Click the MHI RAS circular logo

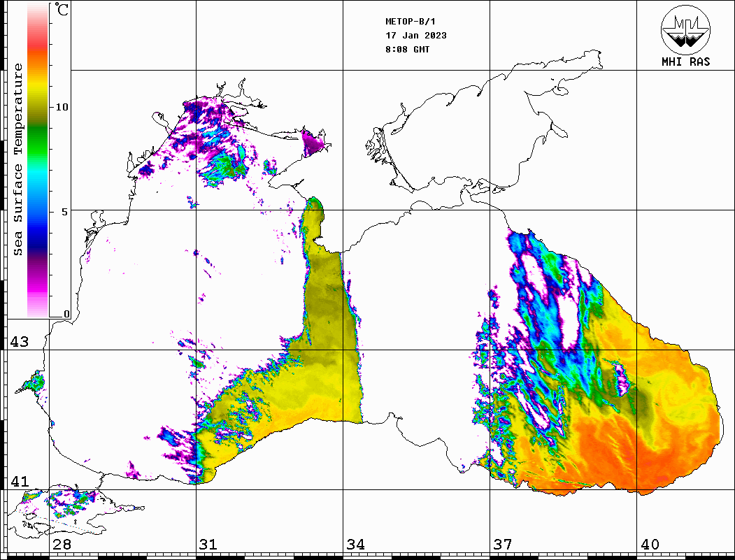tap(685, 29)
